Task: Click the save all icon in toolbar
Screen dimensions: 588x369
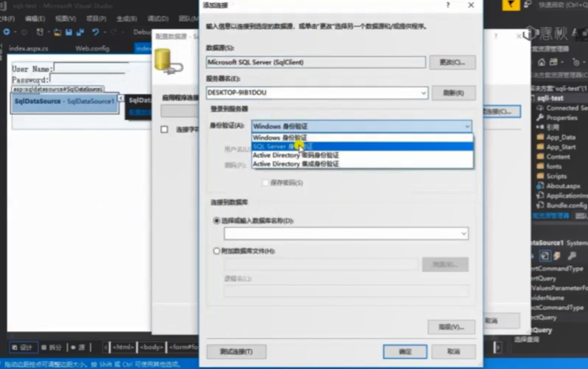Action: click(80, 33)
